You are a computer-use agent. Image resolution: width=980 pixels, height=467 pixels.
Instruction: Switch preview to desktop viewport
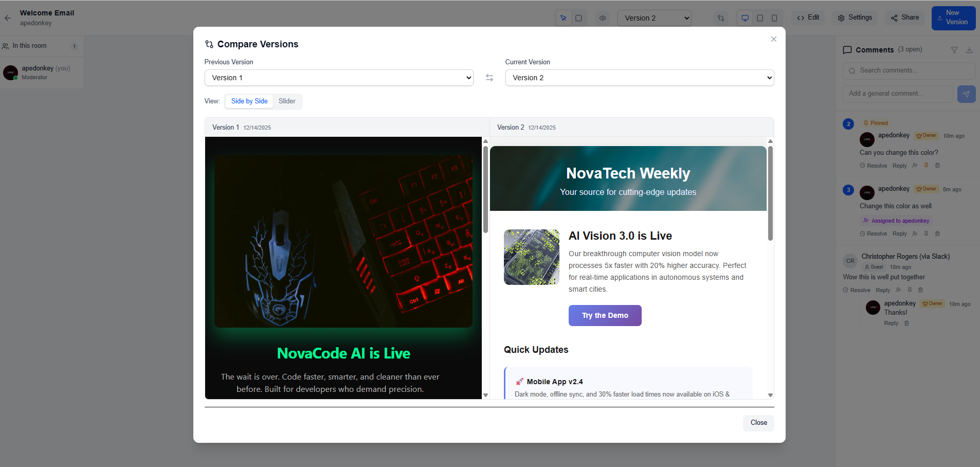click(745, 17)
